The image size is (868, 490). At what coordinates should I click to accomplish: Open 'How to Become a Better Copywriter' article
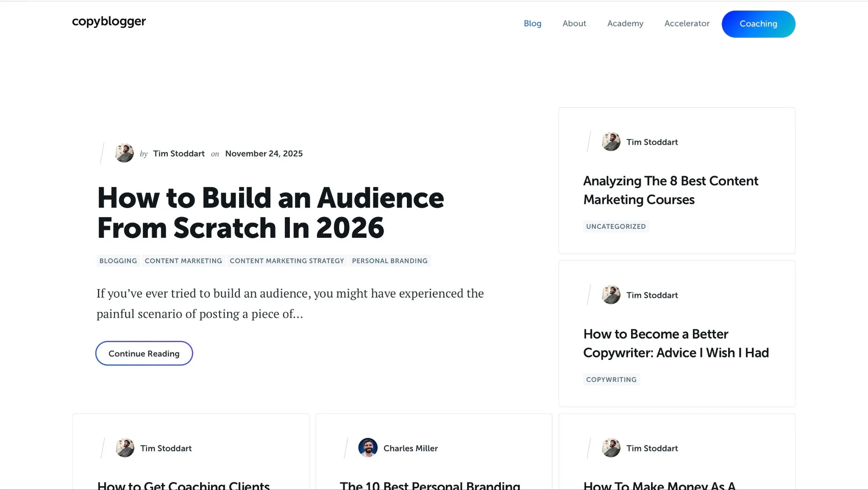point(676,343)
